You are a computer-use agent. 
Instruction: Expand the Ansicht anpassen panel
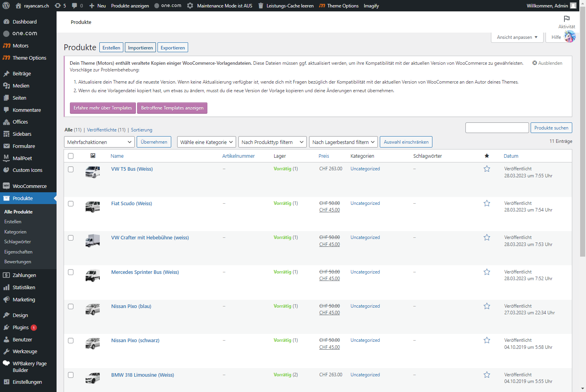pos(517,37)
